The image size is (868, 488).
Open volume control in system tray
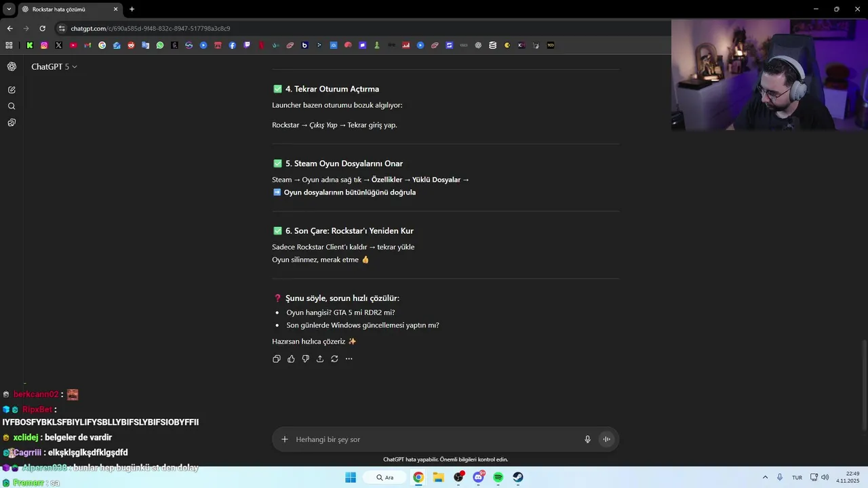click(825, 477)
